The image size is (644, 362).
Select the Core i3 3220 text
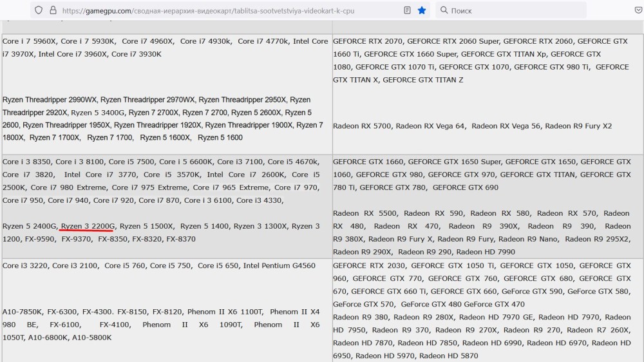[x=25, y=265]
